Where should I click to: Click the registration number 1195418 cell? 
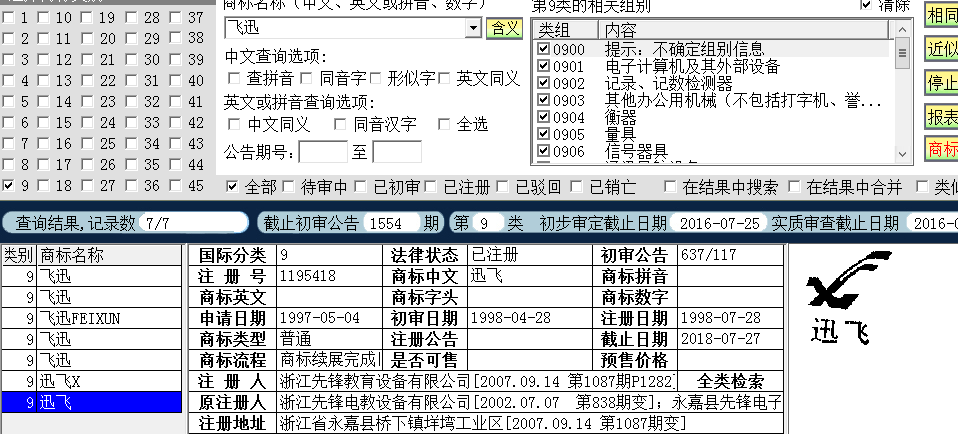coord(330,276)
